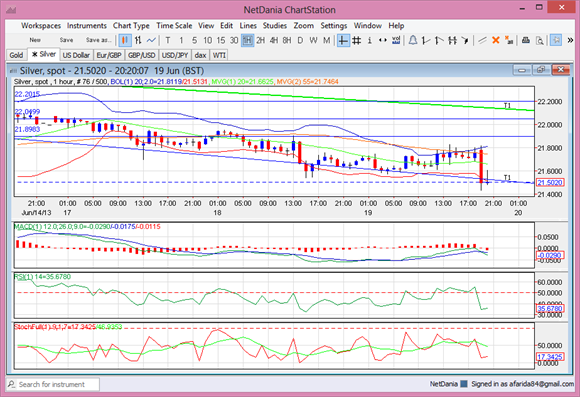Toggle the 1H time scale button
Image resolution: width=580 pixels, height=397 pixels.
point(247,40)
